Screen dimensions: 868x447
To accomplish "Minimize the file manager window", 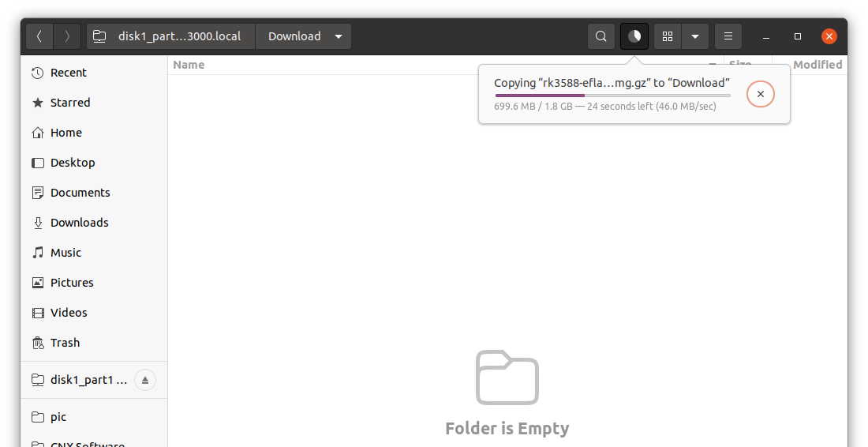I will point(766,36).
